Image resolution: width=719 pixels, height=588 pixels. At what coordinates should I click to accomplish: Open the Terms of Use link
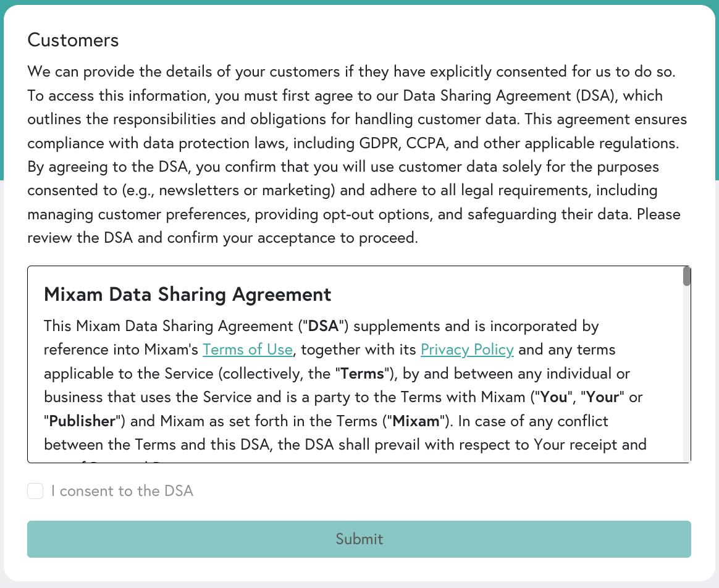coord(247,349)
